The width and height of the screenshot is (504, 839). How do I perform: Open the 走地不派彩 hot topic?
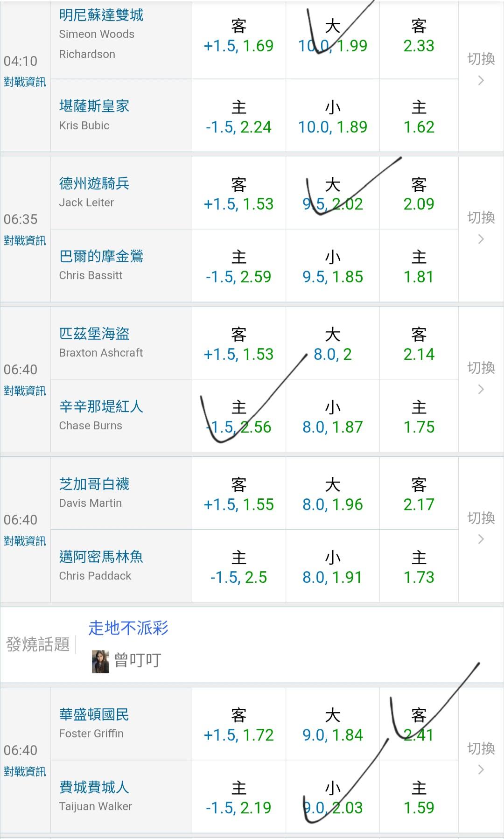click(x=128, y=628)
